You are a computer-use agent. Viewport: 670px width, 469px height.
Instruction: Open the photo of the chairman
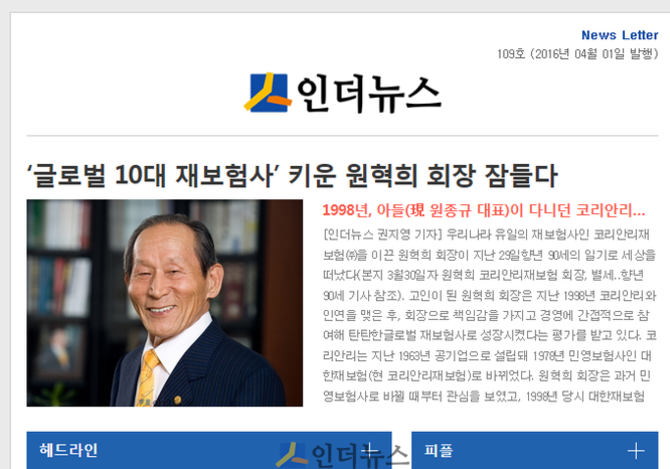165,303
